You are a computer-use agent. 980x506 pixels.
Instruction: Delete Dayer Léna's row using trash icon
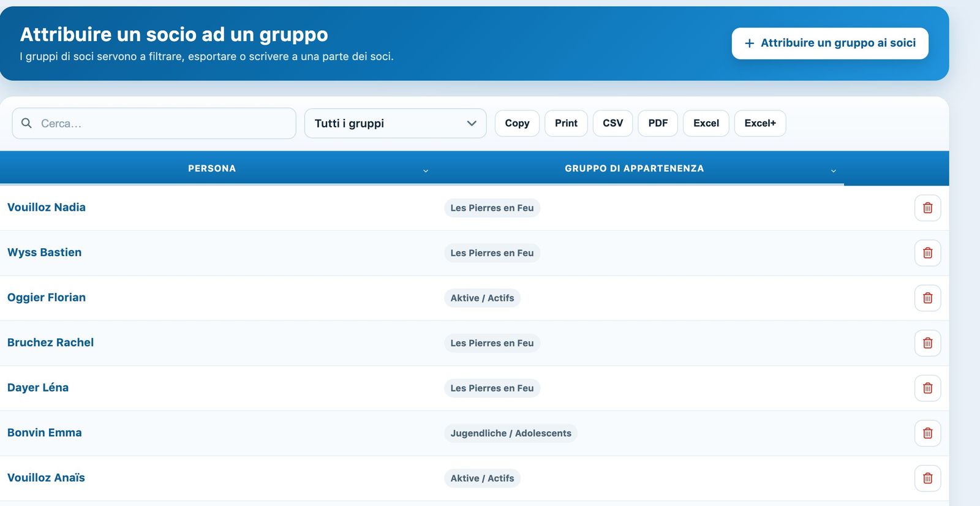coord(927,388)
